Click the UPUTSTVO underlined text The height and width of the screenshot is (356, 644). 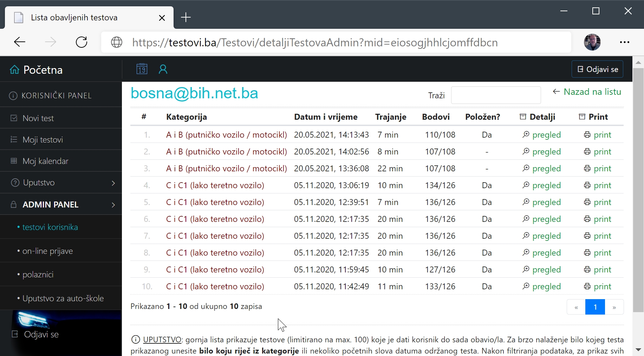162,339
